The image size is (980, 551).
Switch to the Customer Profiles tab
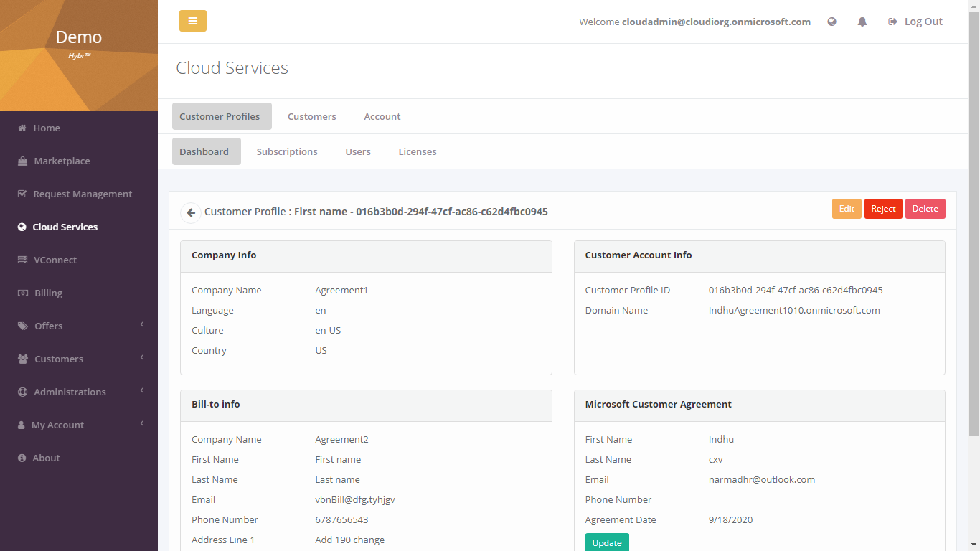point(222,116)
